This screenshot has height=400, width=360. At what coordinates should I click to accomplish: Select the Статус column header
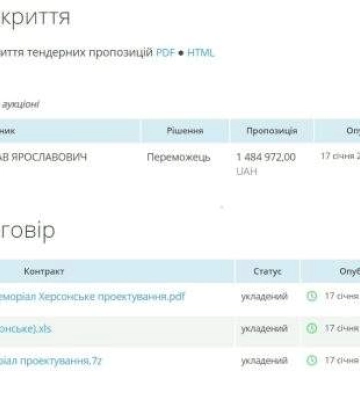(267, 271)
